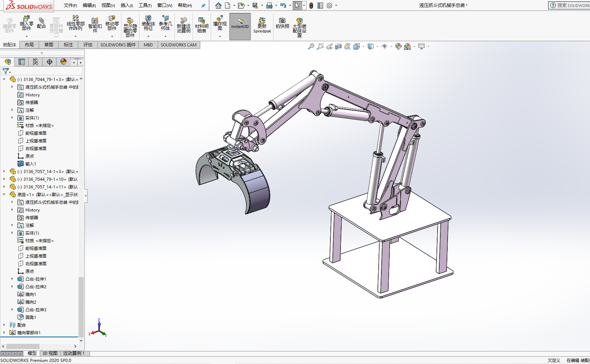Expand the 凸台-拉伸1 feature

point(12,279)
